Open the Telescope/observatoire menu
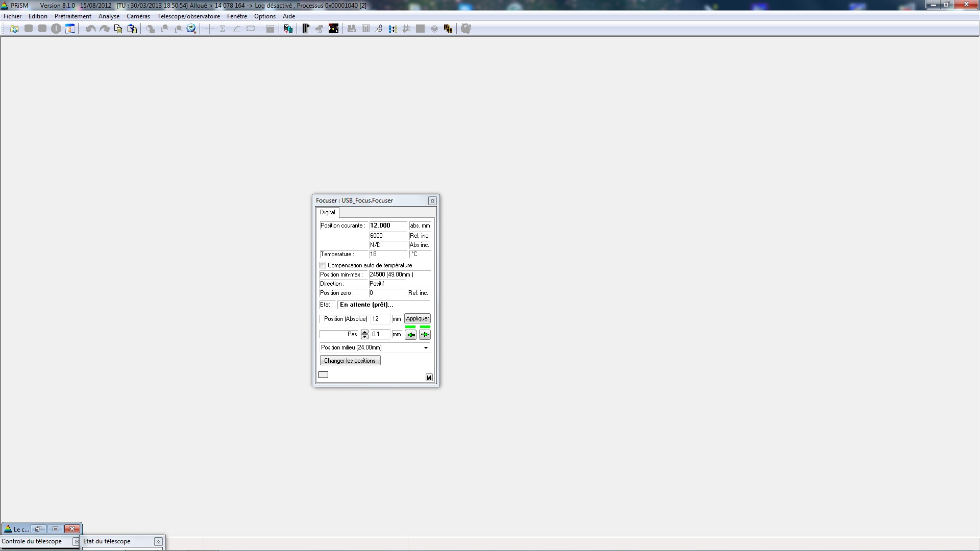980x551 pixels. coord(188,16)
